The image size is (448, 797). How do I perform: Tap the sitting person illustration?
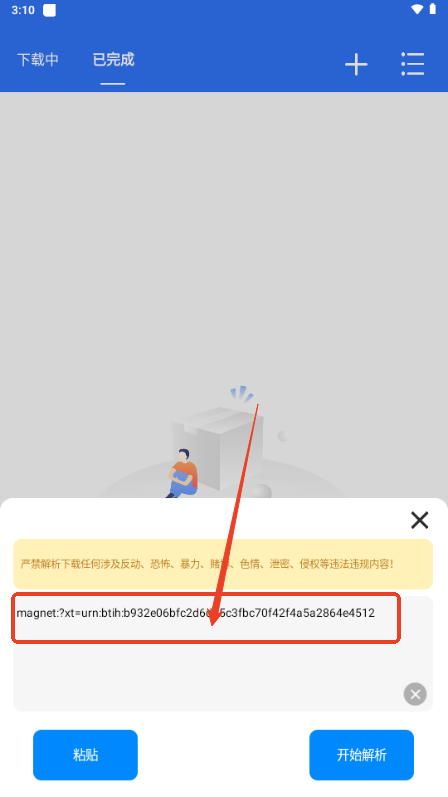click(182, 473)
